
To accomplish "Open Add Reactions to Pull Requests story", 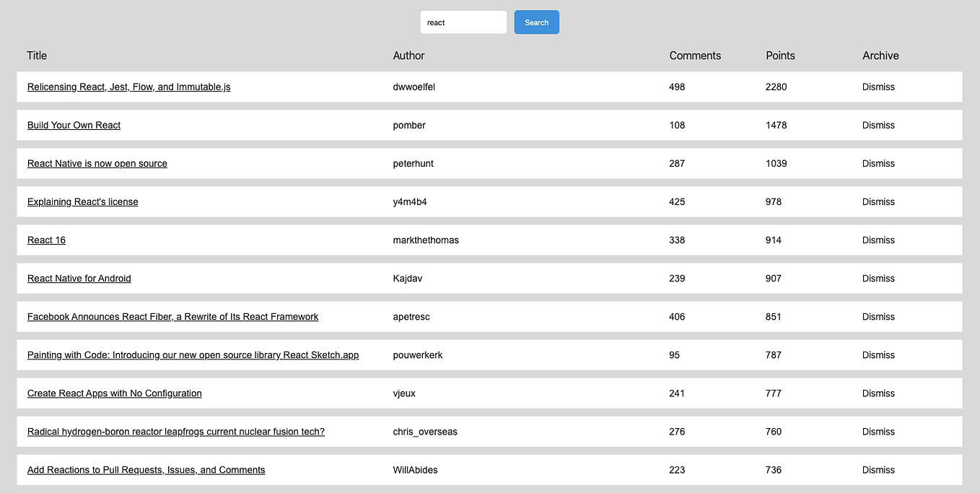I will tap(146, 469).
